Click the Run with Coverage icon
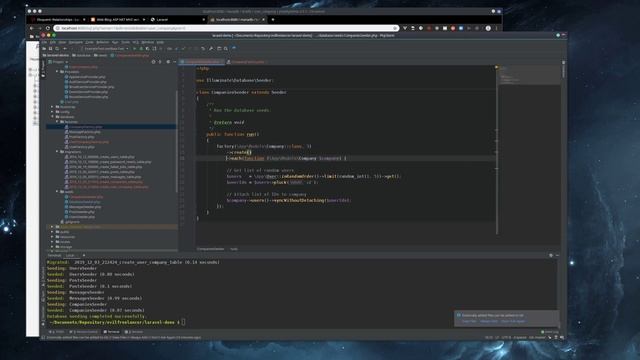Image resolution: width=640 pixels, height=360 pixels. point(148,49)
